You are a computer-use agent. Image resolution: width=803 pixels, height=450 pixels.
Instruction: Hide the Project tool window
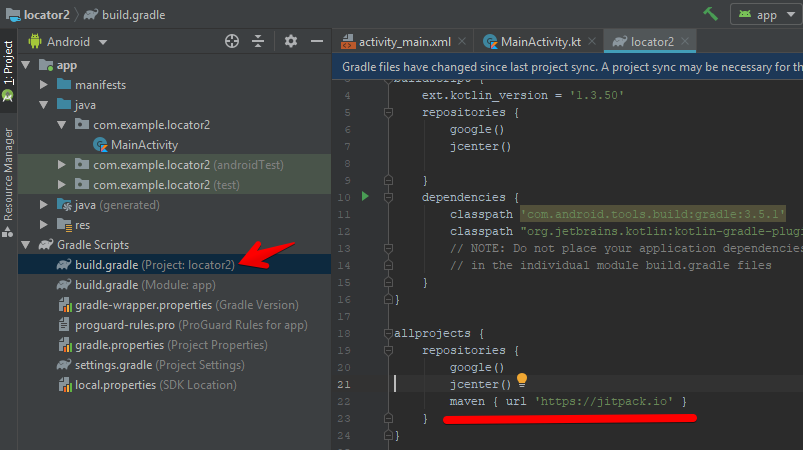pyautogui.click(x=316, y=41)
